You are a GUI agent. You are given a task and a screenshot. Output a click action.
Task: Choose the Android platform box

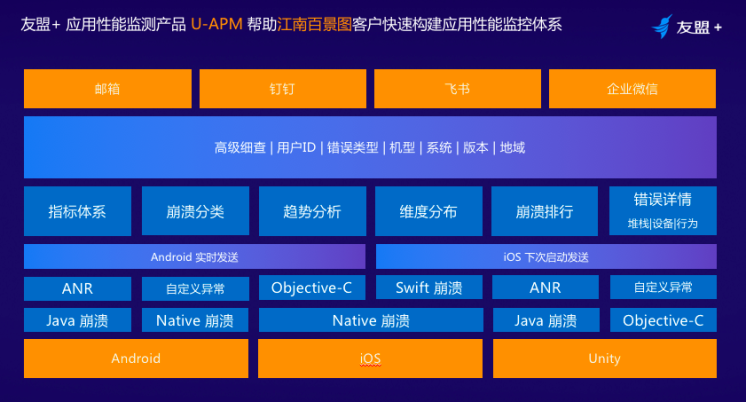coord(136,358)
